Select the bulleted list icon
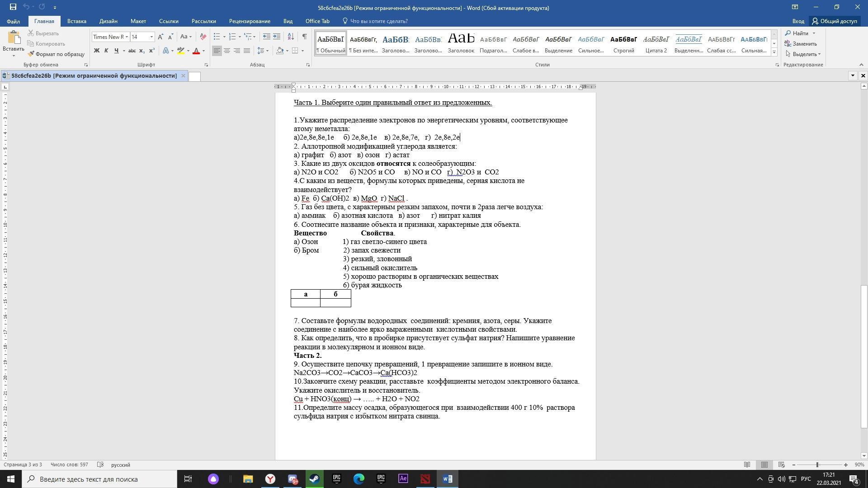 tap(217, 37)
